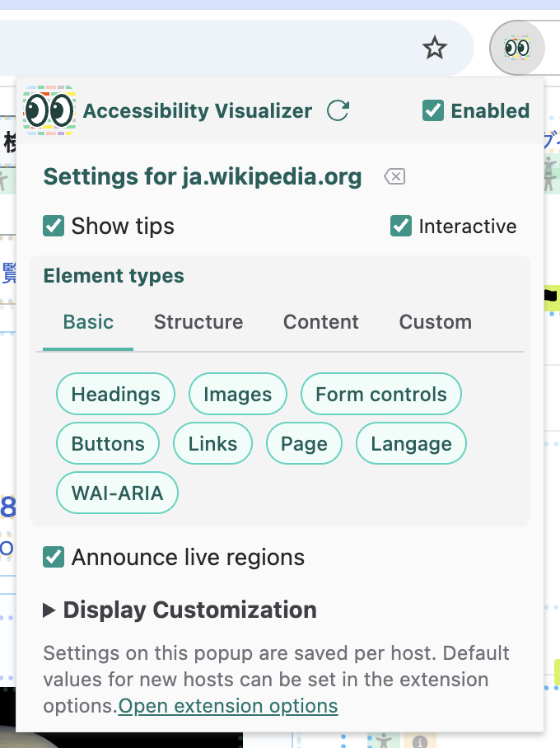Disable Announce live regions
The image size is (560, 748).
tap(54, 557)
